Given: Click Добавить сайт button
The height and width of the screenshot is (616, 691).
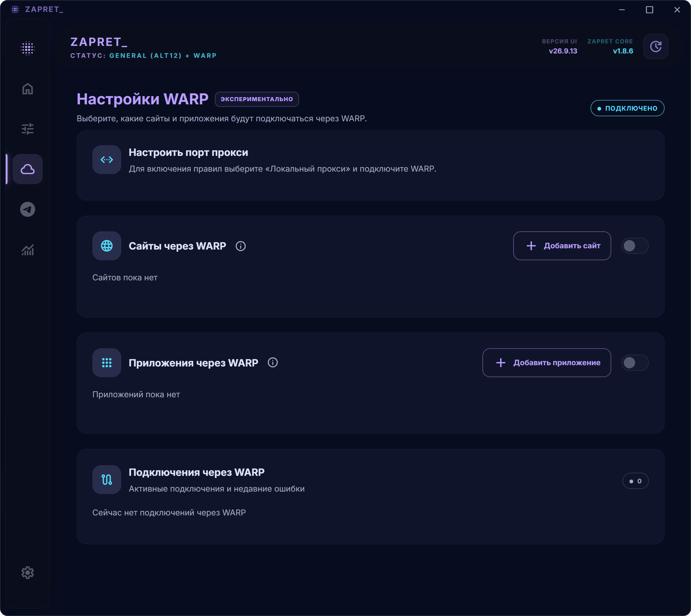Looking at the screenshot, I should tap(562, 246).
